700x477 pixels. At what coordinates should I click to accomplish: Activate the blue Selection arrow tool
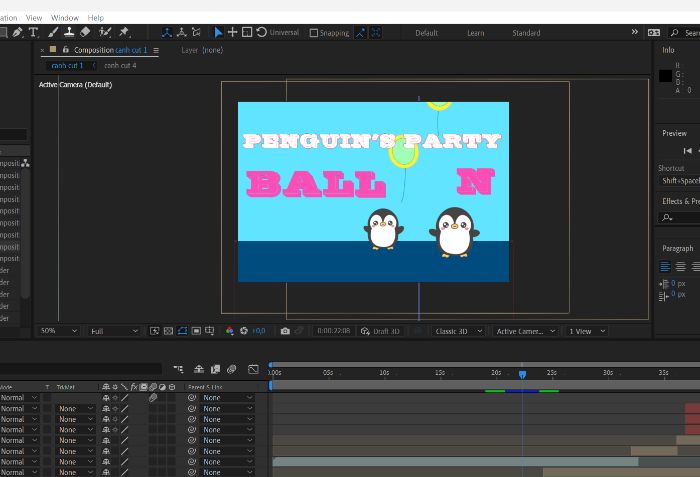coord(218,33)
